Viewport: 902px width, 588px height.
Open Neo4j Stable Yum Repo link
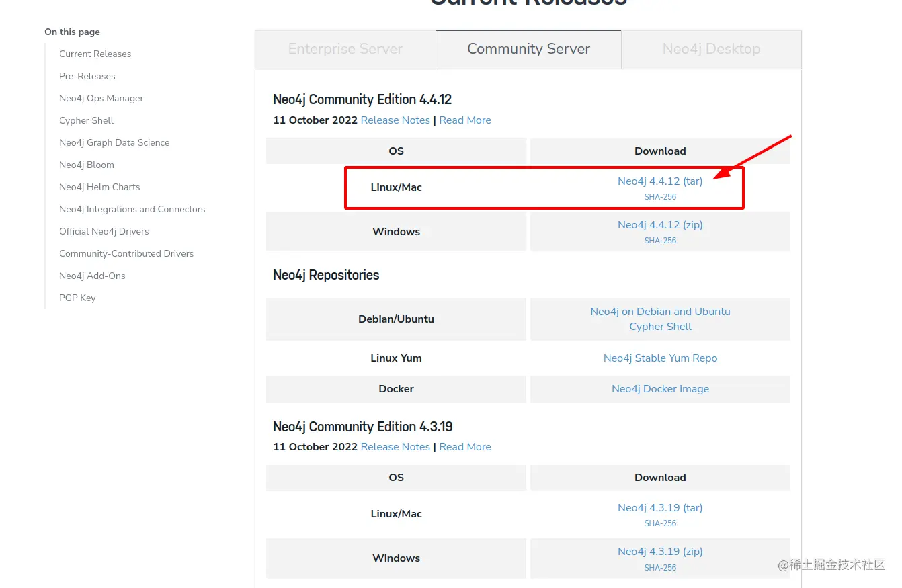tap(660, 358)
